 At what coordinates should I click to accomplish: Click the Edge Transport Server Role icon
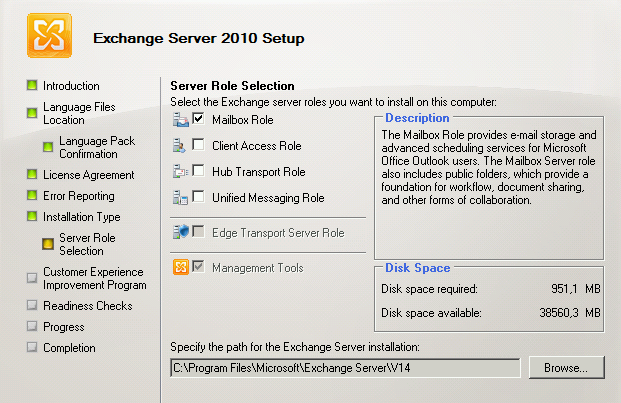(x=180, y=232)
